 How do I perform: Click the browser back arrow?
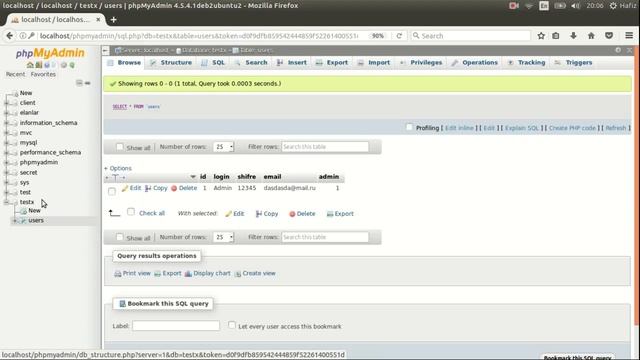click(x=10, y=36)
